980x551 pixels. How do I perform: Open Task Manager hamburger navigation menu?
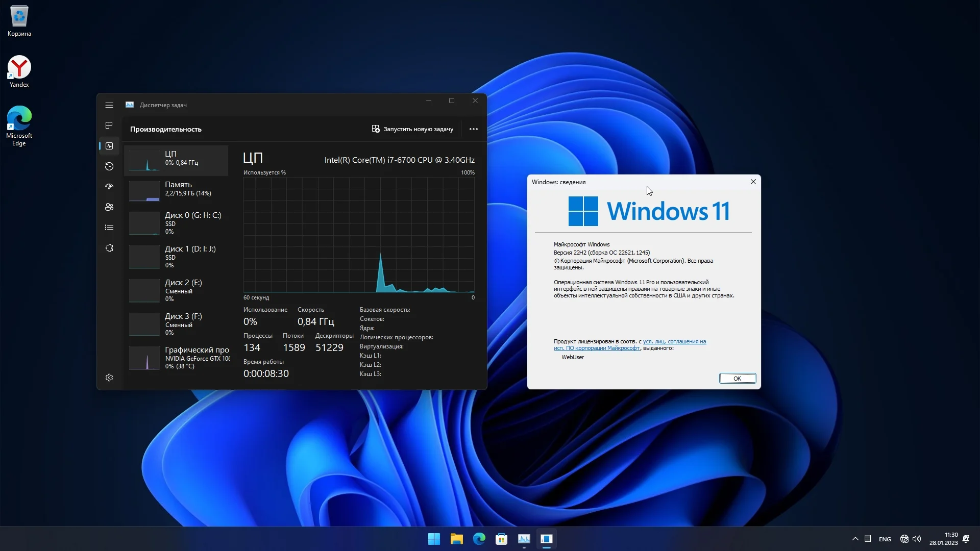click(109, 105)
